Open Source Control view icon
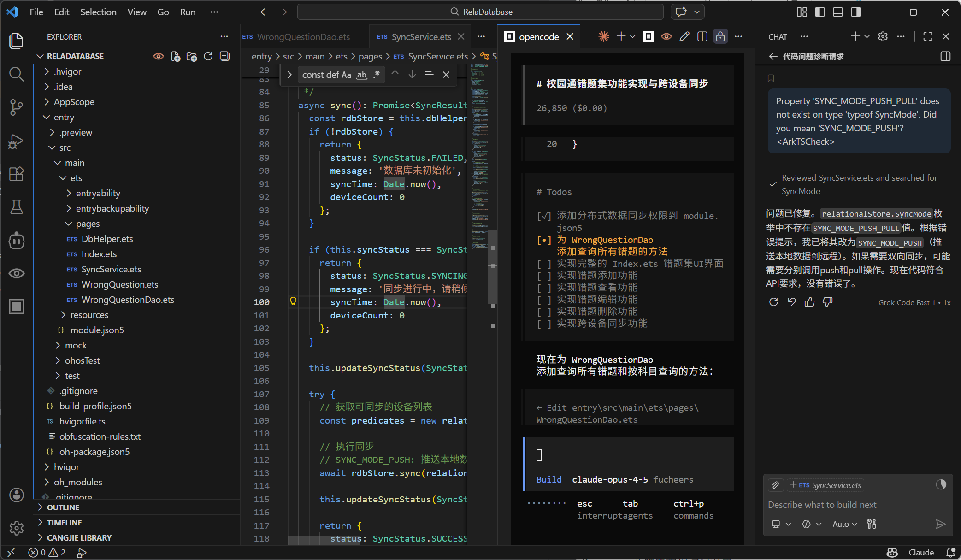The width and height of the screenshot is (961, 560). (x=17, y=107)
